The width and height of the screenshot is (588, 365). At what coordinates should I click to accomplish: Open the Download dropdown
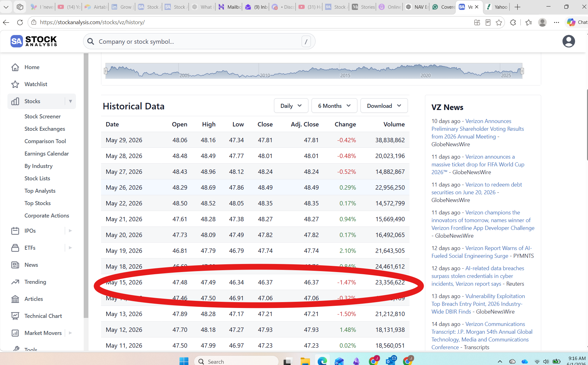(x=384, y=106)
